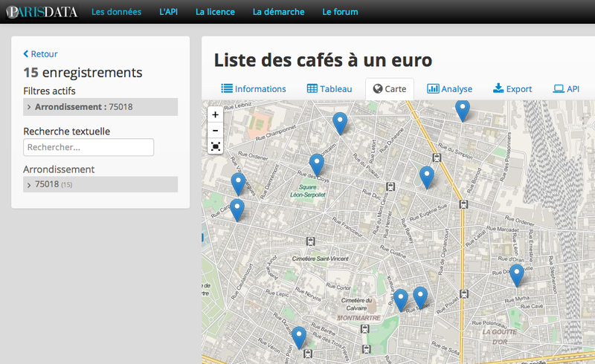This screenshot has width=595, height=364.
Task: Open the Analyse tab
Action: [450, 88]
